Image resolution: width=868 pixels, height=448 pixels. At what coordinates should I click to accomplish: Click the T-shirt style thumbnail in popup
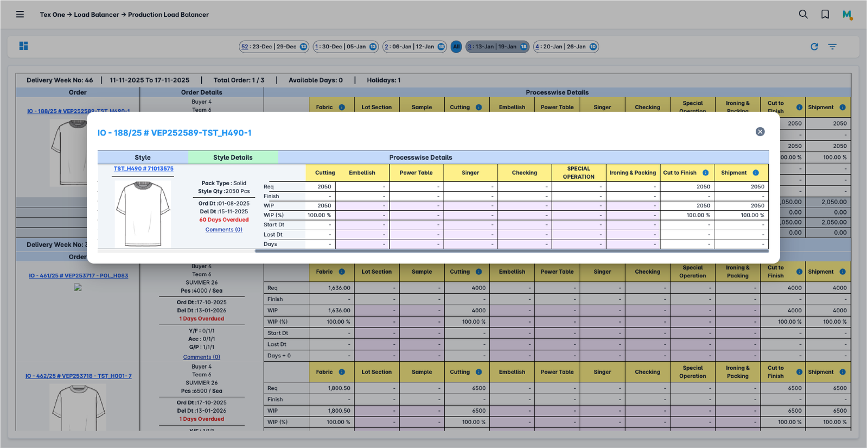143,214
